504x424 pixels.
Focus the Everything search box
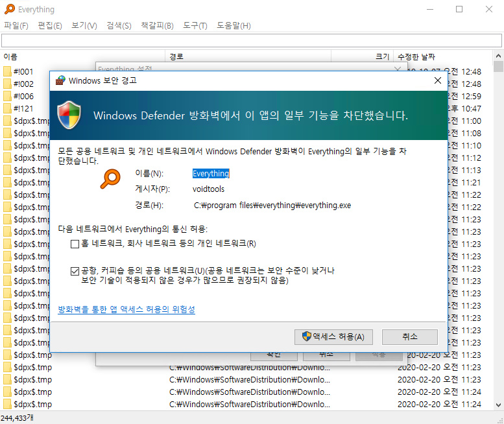[252, 41]
